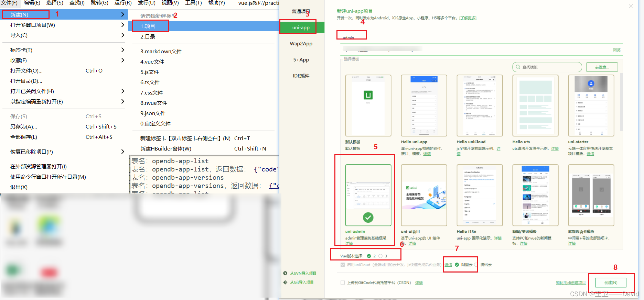644x300 pixels.
Task: Switch to the 普通项目 tab
Action: [x=301, y=11]
